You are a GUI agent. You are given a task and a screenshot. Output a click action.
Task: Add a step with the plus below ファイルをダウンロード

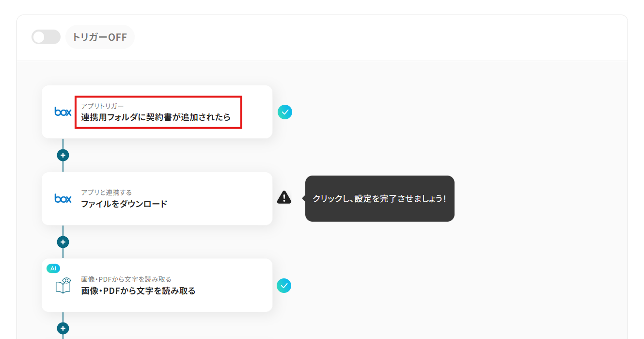(63, 242)
